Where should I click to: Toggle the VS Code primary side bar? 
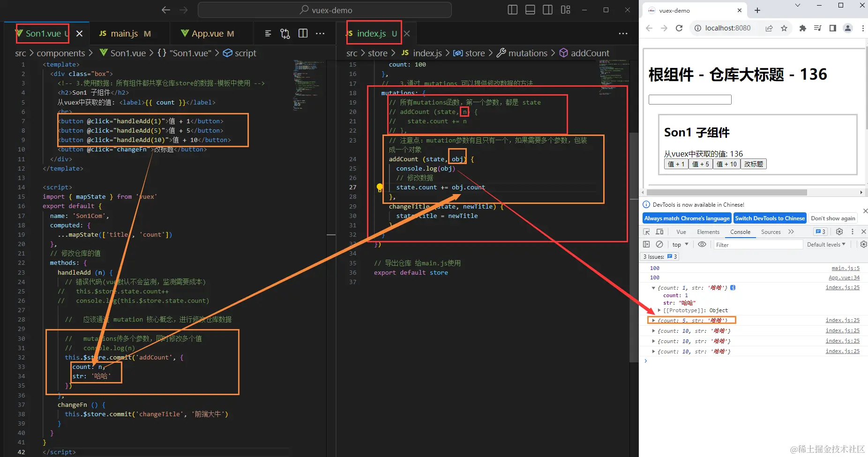click(x=513, y=10)
